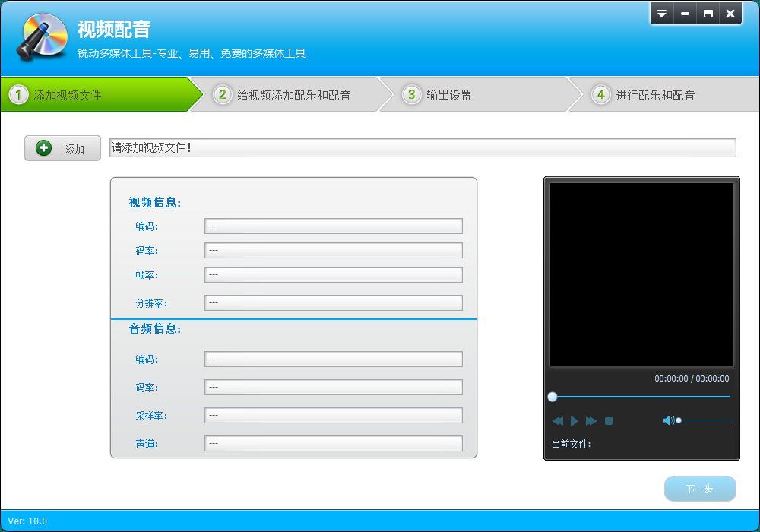Open the window dropdown menu arrow icon
This screenshot has width=760, height=532.
pos(662,14)
